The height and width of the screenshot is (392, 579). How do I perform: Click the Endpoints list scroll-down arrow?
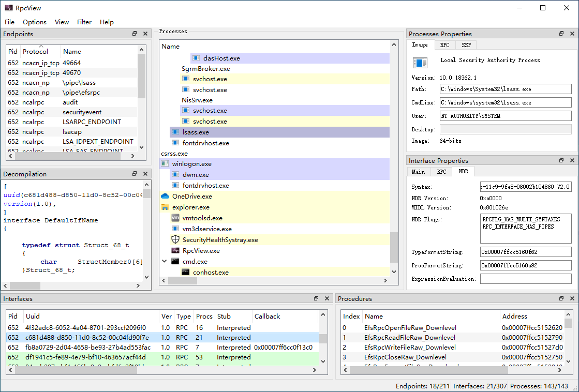click(141, 147)
